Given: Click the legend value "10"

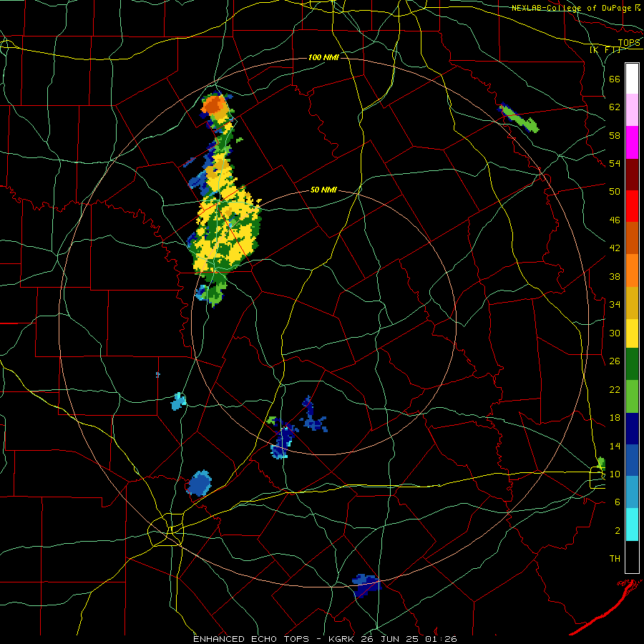Looking at the screenshot, I should click(x=615, y=474).
